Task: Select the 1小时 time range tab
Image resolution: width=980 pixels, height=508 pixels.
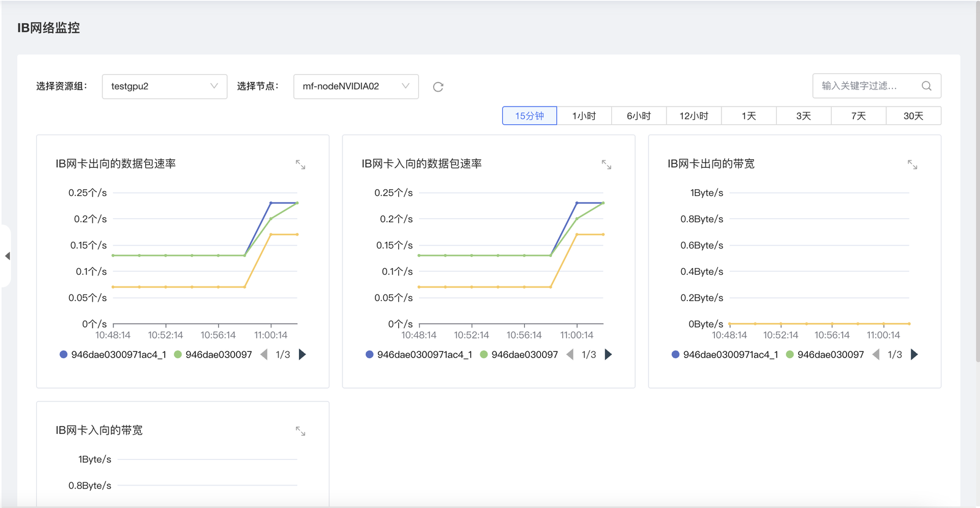Action: click(x=584, y=116)
